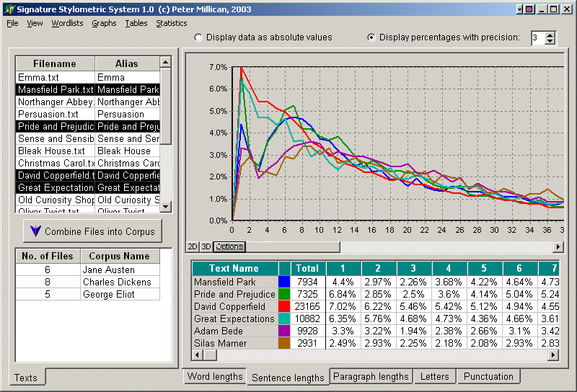Open the graph Options button

[x=229, y=246]
